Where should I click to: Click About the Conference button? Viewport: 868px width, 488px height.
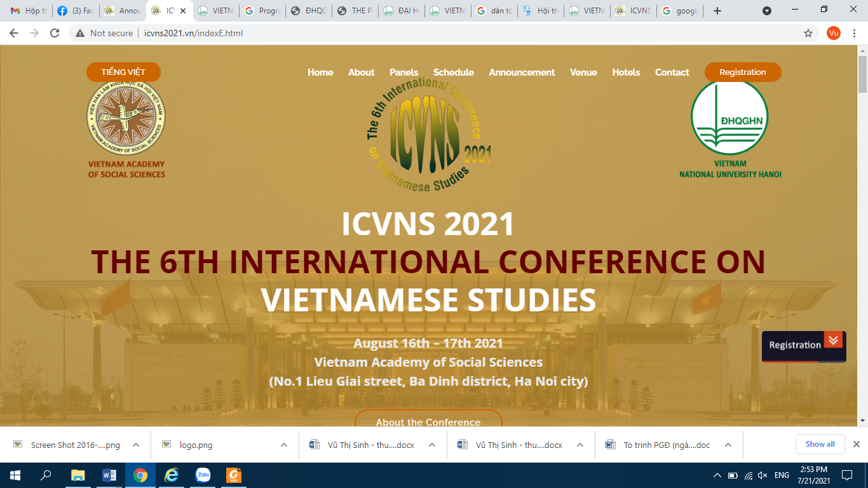[428, 419]
